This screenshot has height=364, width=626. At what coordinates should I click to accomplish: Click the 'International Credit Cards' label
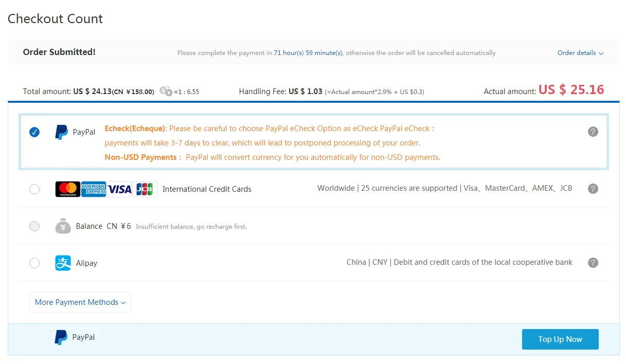(x=207, y=189)
